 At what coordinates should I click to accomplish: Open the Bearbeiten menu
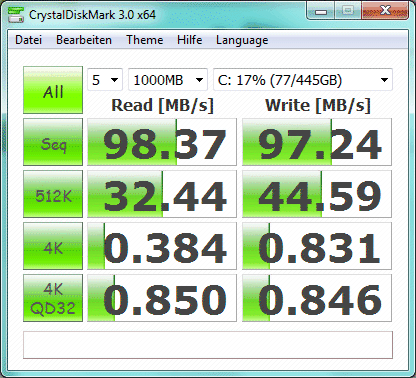coord(84,40)
